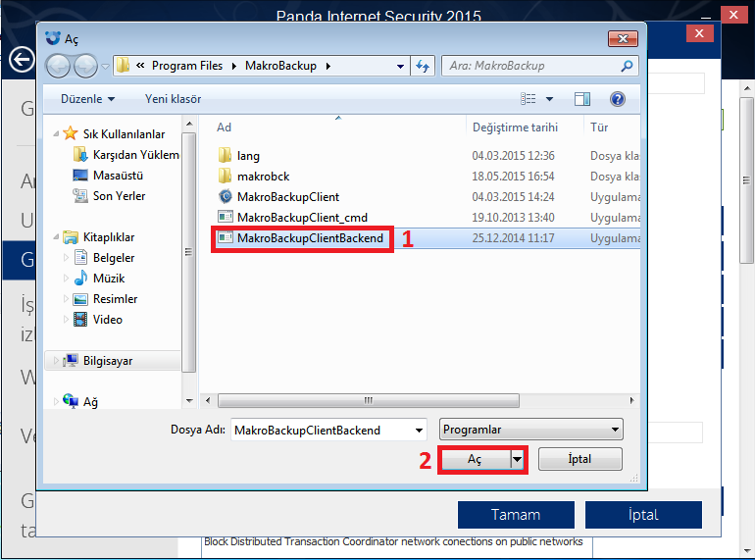Click Tamam in Panda window

[516, 515]
